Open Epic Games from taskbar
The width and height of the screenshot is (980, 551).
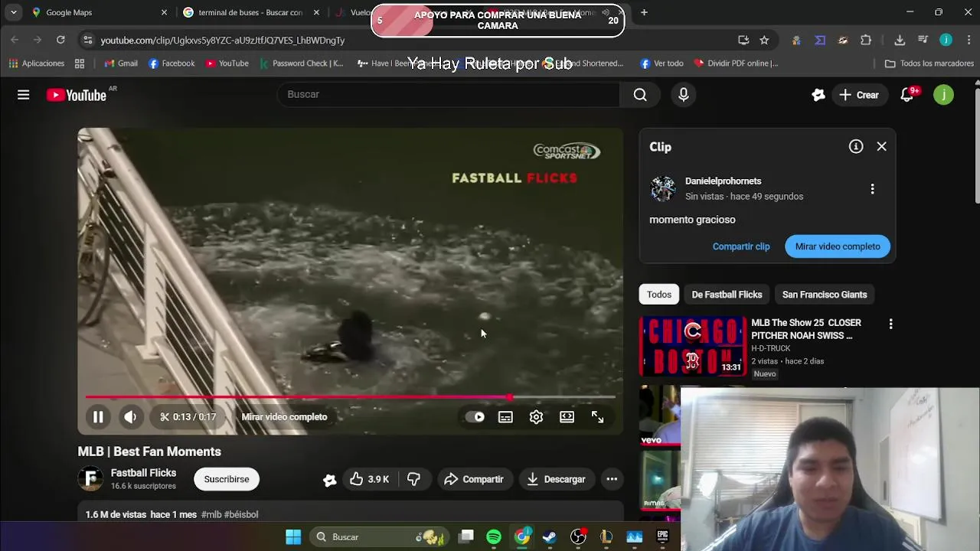click(662, 537)
